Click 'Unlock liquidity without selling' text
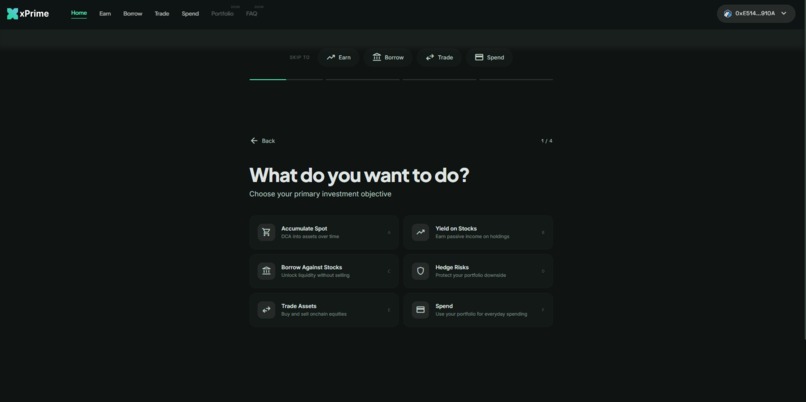The height and width of the screenshot is (402, 806). (x=315, y=276)
